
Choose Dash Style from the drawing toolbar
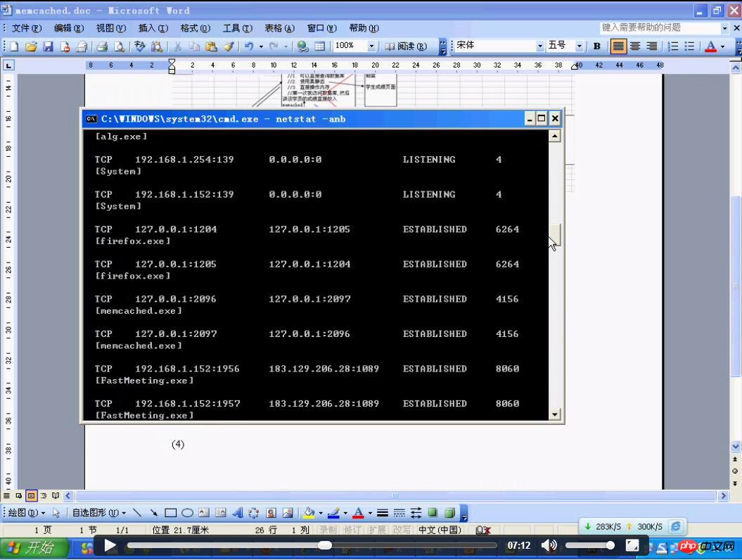[399, 513]
